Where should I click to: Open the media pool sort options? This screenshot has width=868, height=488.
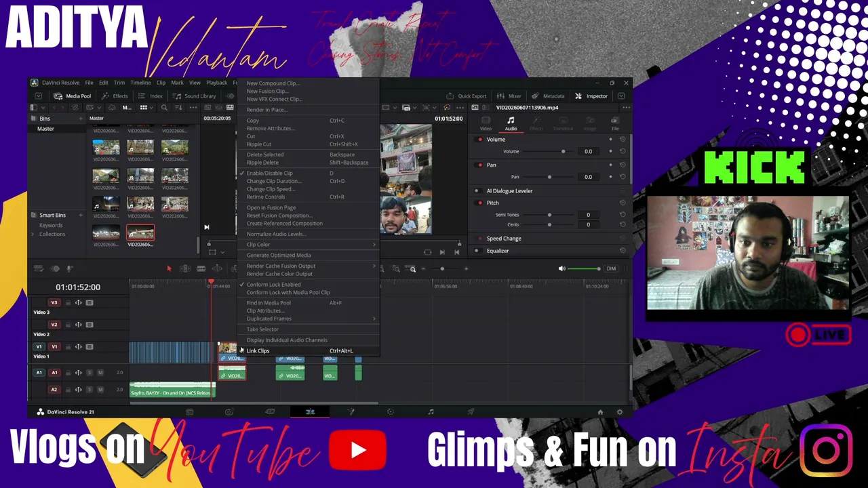[x=179, y=108]
